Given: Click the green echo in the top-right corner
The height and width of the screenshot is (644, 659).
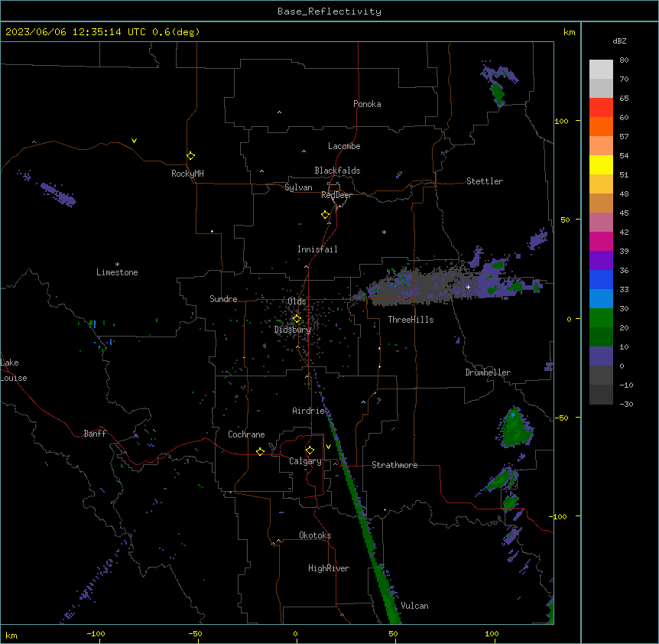Looking at the screenshot, I should tap(498, 93).
